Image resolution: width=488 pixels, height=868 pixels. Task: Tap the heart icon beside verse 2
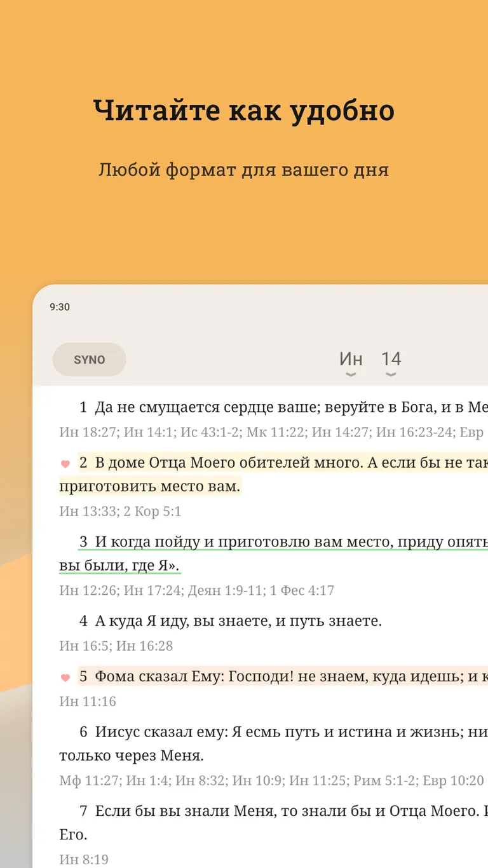(65, 464)
